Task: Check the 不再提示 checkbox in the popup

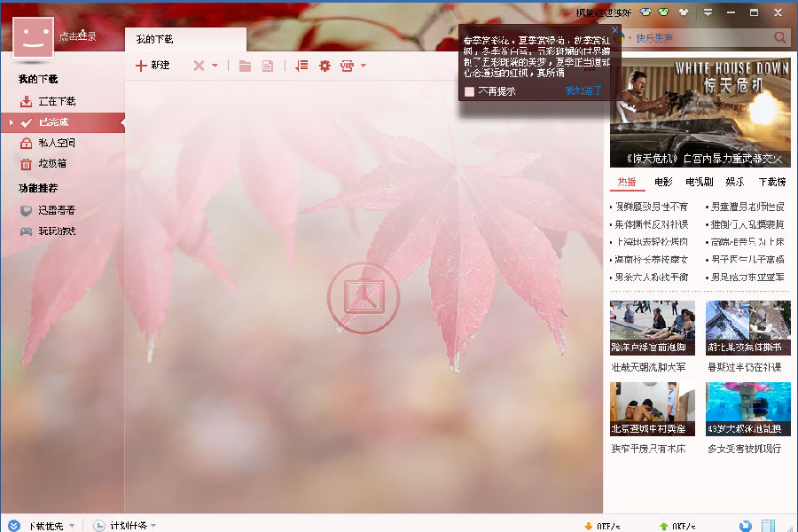Action: (469, 91)
